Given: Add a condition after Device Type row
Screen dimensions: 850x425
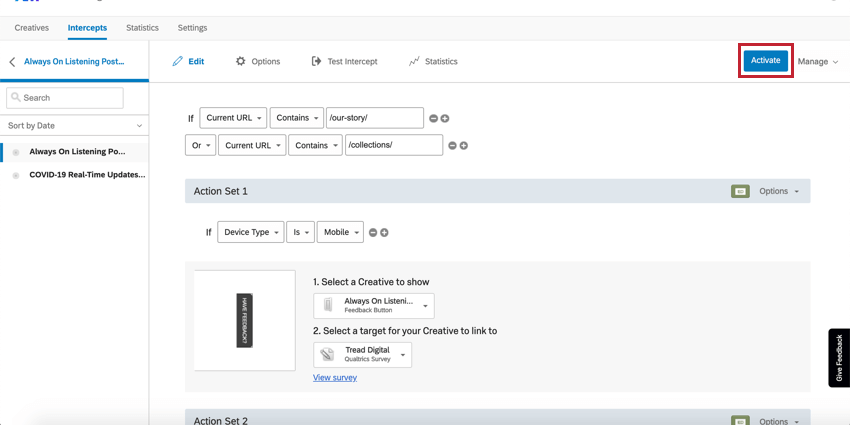Looking at the screenshot, I should point(384,232).
